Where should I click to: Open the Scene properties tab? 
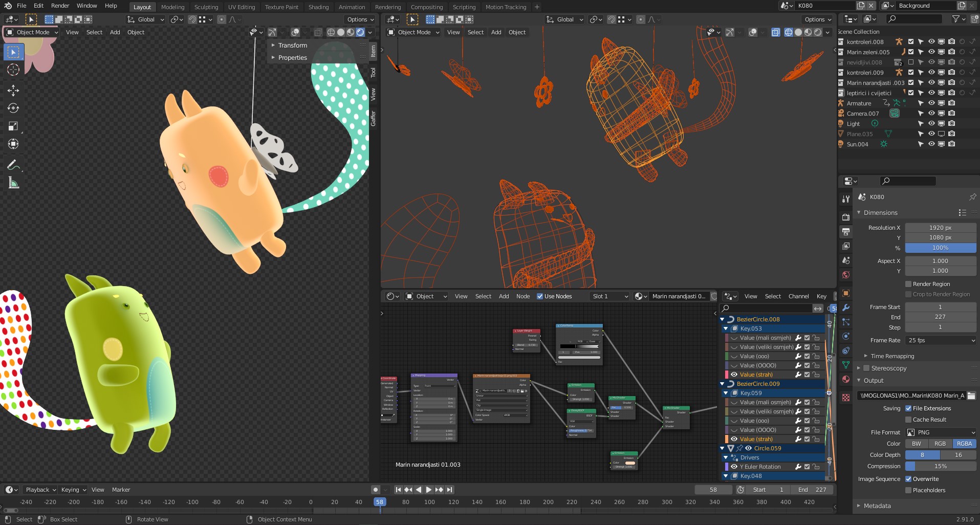[x=846, y=260]
